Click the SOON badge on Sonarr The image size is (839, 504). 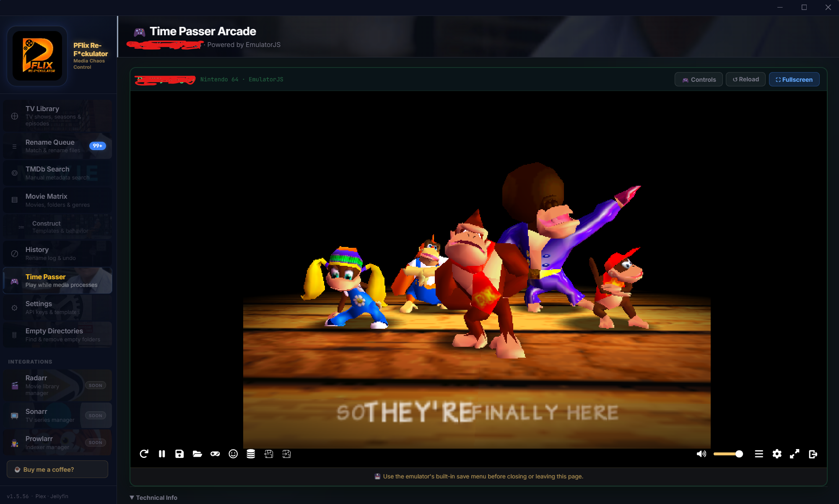pyautogui.click(x=96, y=416)
